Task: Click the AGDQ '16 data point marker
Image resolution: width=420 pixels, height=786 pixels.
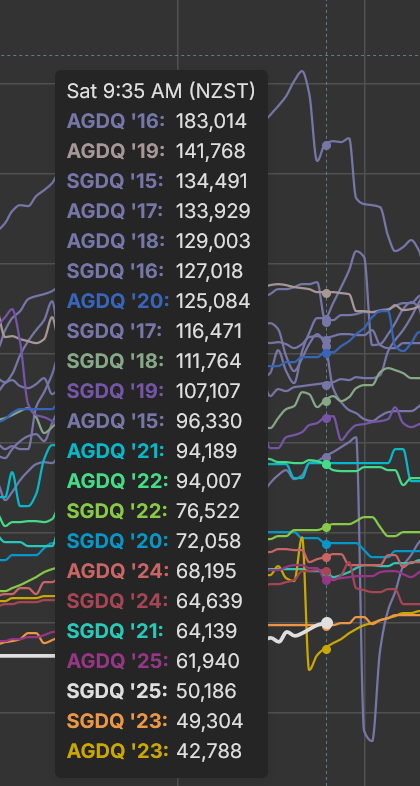Action: 326,145
